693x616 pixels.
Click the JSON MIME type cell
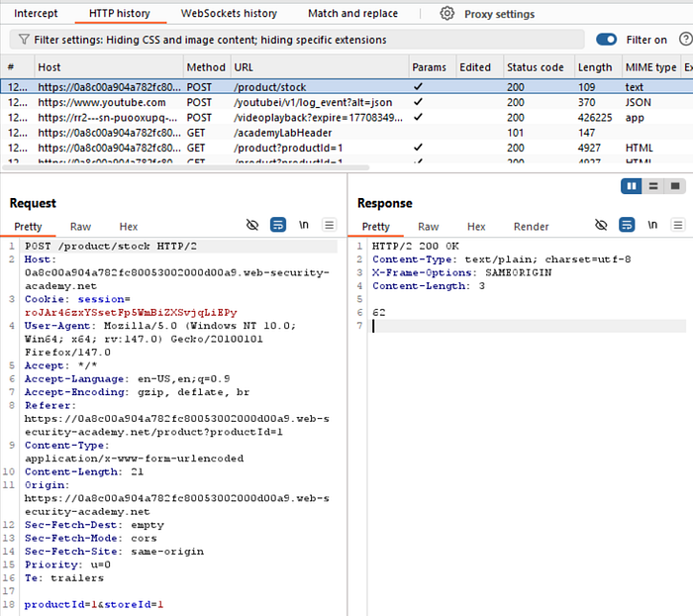point(639,103)
